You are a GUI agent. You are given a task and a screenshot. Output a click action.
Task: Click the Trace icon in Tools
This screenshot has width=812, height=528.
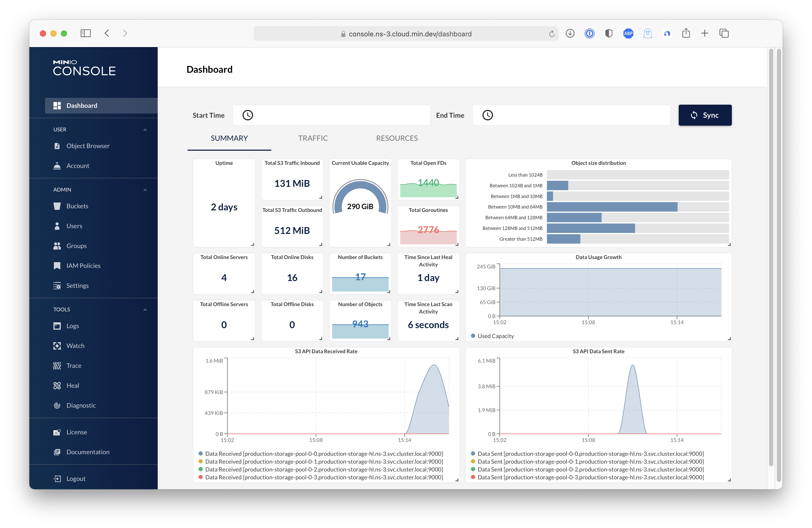click(57, 366)
